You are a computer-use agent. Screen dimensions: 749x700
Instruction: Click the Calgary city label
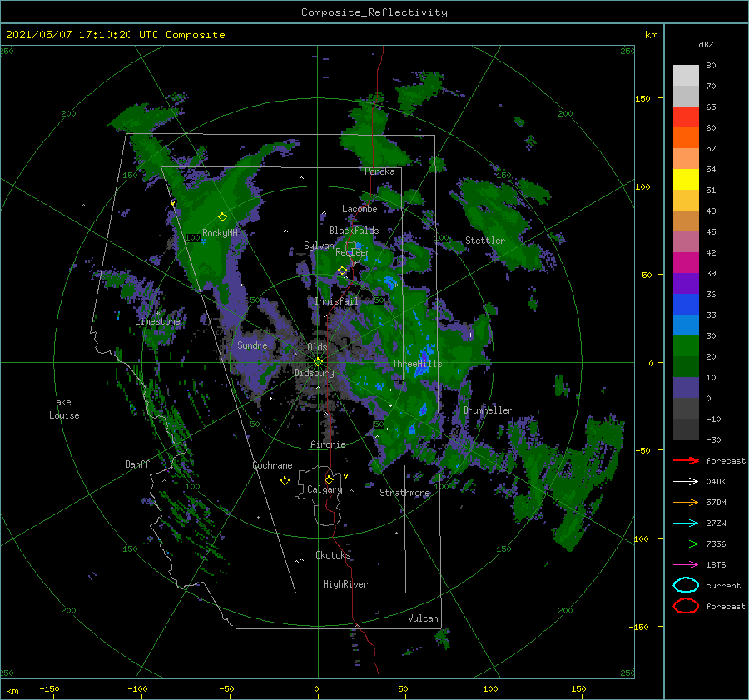pyautogui.click(x=325, y=489)
